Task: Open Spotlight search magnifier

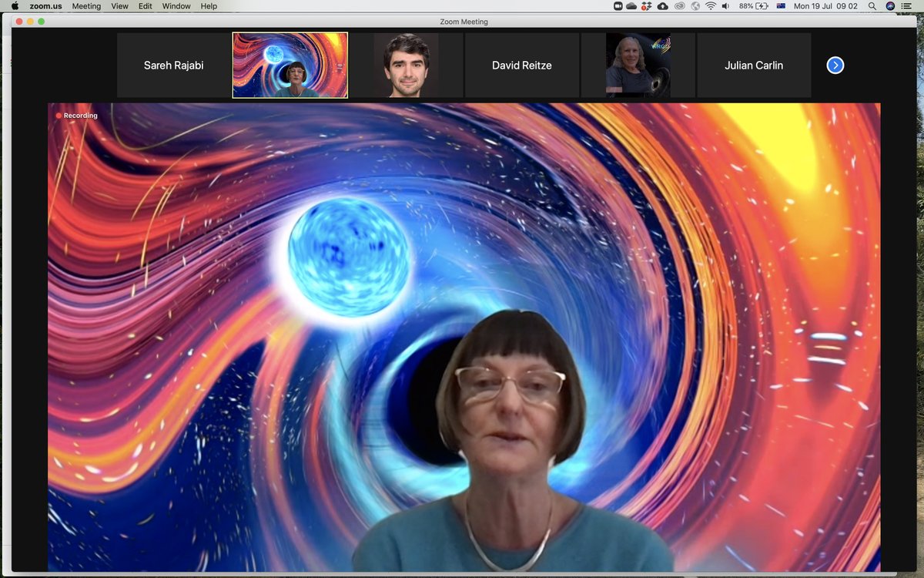Action: [x=872, y=6]
